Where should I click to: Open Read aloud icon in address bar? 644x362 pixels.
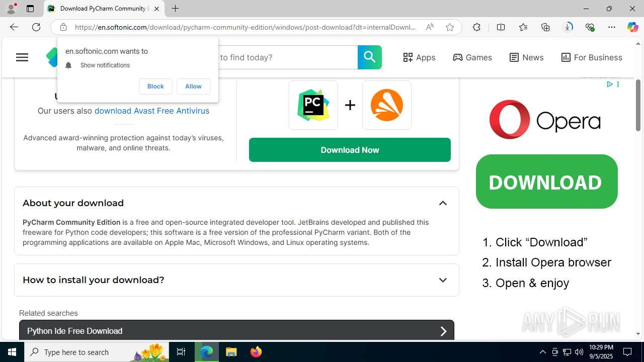tap(430, 27)
